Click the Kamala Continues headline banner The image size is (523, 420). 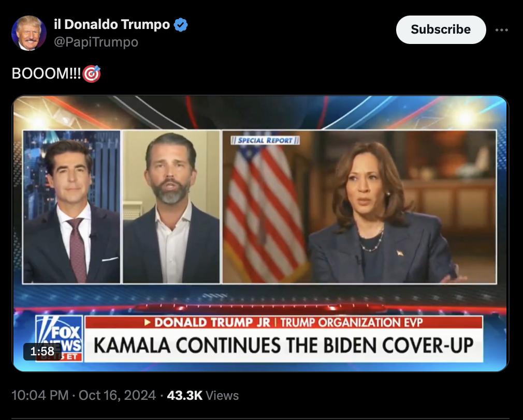click(284, 346)
